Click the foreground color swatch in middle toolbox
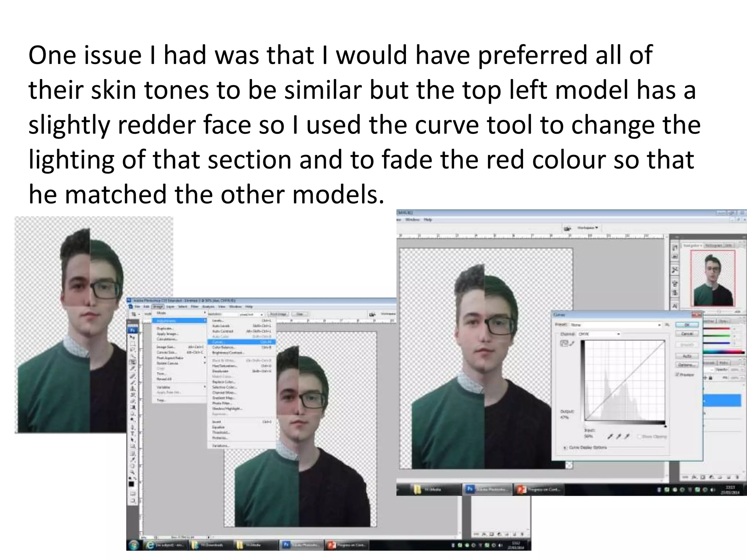This screenshot has height=560, width=747. (x=131, y=484)
